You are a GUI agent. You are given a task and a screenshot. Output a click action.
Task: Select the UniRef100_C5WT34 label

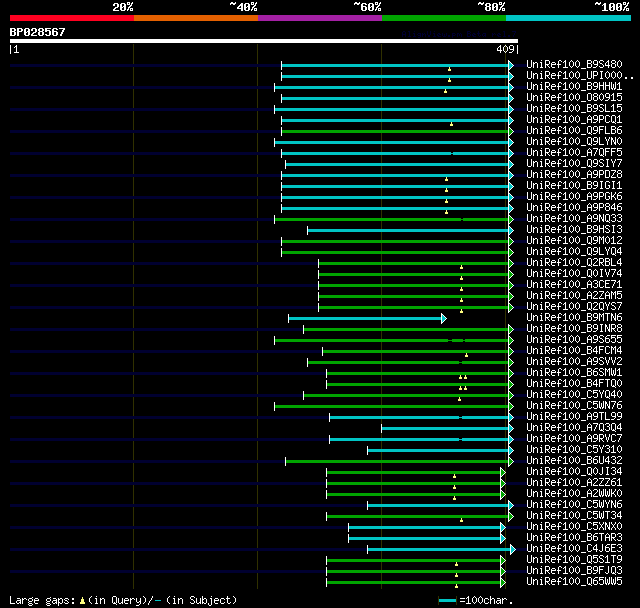pos(574,516)
